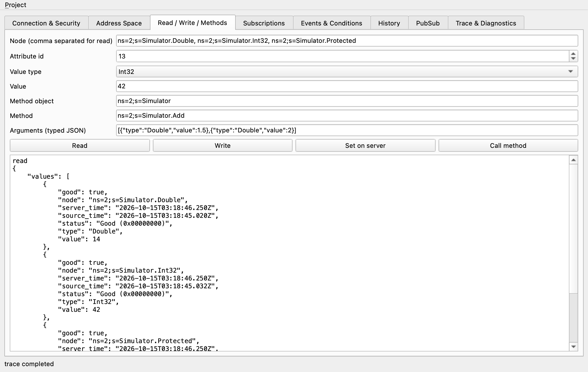Open the Subscriptions tab
588x372 pixels.
click(x=264, y=23)
